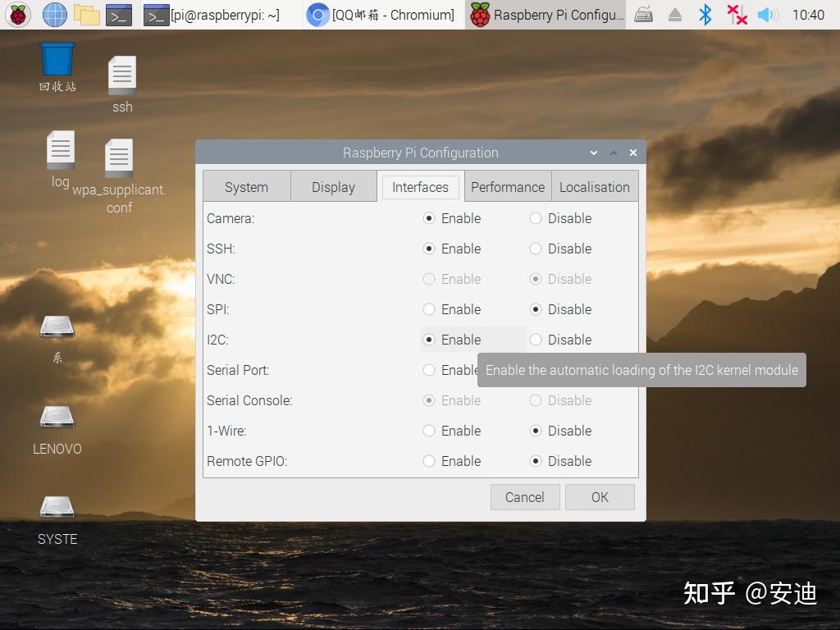Launch the web browser globe icon
The height and width of the screenshot is (630, 840).
[55, 15]
